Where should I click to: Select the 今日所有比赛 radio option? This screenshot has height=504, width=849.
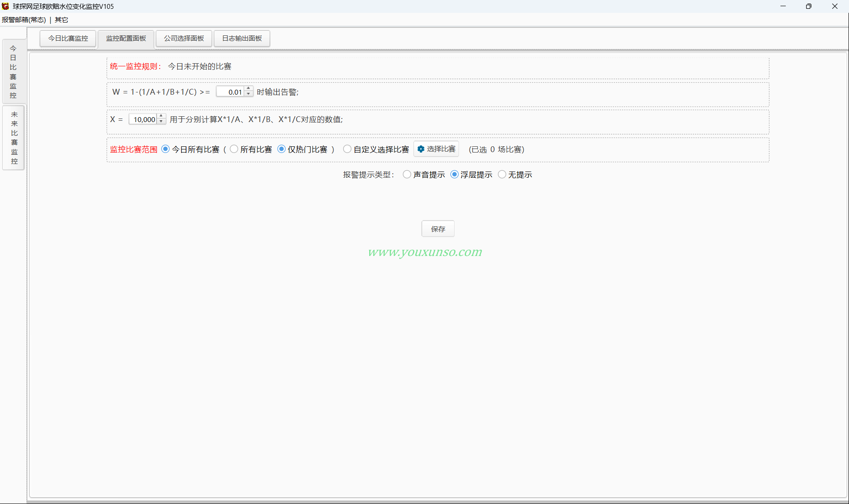pos(165,149)
